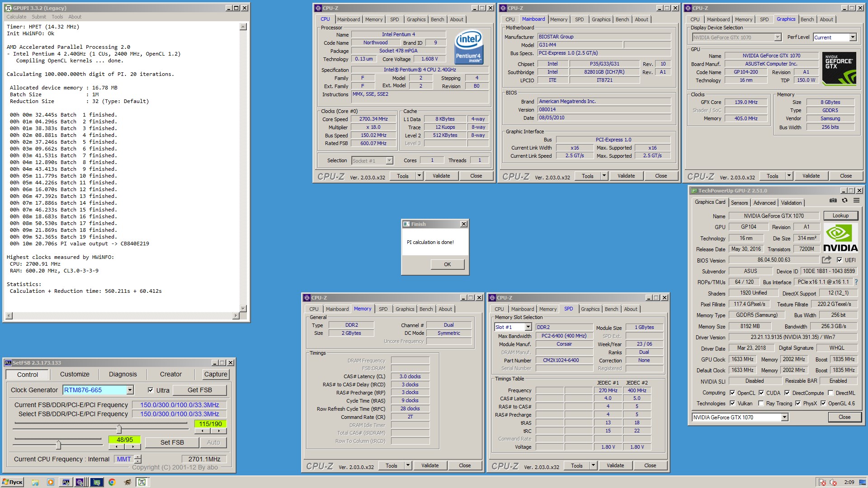The height and width of the screenshot is (488, 868).
Task: Switch to CPU-Z via taskbar icon
Action: pyautogui.click(x=80, y=482)
